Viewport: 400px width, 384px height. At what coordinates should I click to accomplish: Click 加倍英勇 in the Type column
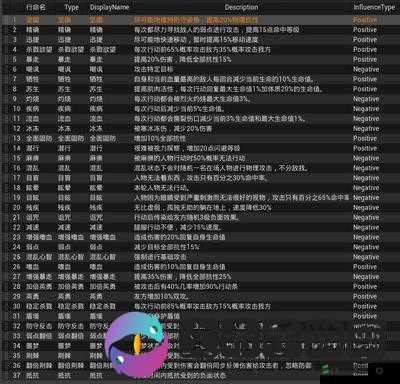point(71,287)
